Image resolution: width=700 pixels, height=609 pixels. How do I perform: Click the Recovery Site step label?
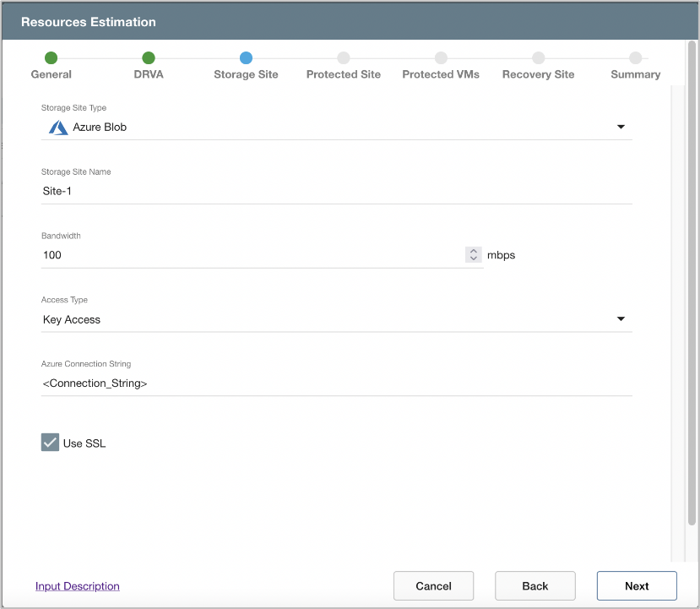(538, 74)
